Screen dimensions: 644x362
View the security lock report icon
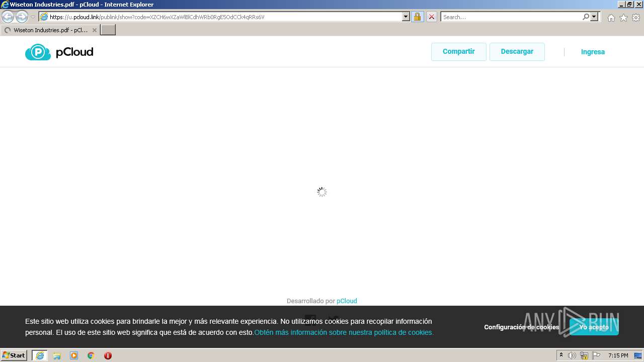click(x=417, y=17)
